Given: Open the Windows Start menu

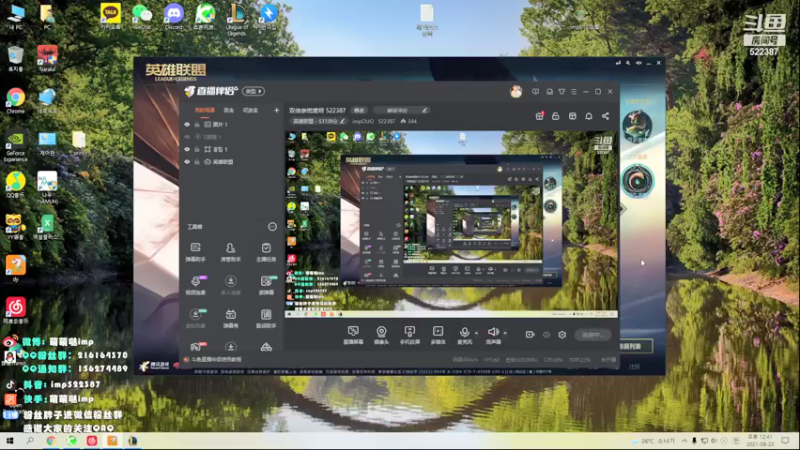Looking at the screenshot, I should (x=9, y=440).
